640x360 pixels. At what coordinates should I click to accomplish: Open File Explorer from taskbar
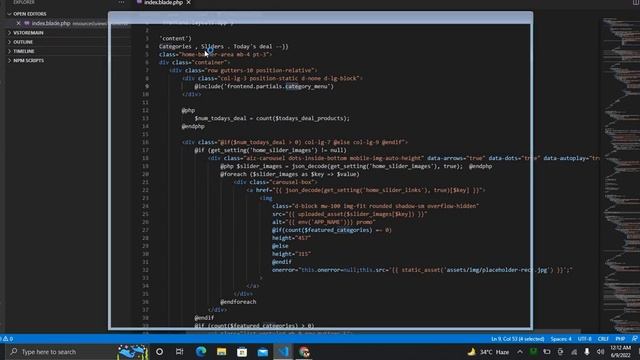click(221, 351)
